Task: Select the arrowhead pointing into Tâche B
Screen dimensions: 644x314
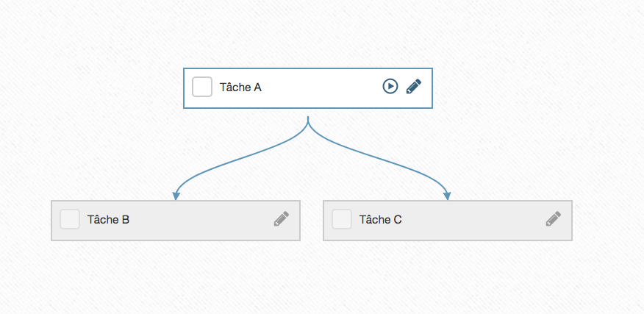Action: point(176,196)
